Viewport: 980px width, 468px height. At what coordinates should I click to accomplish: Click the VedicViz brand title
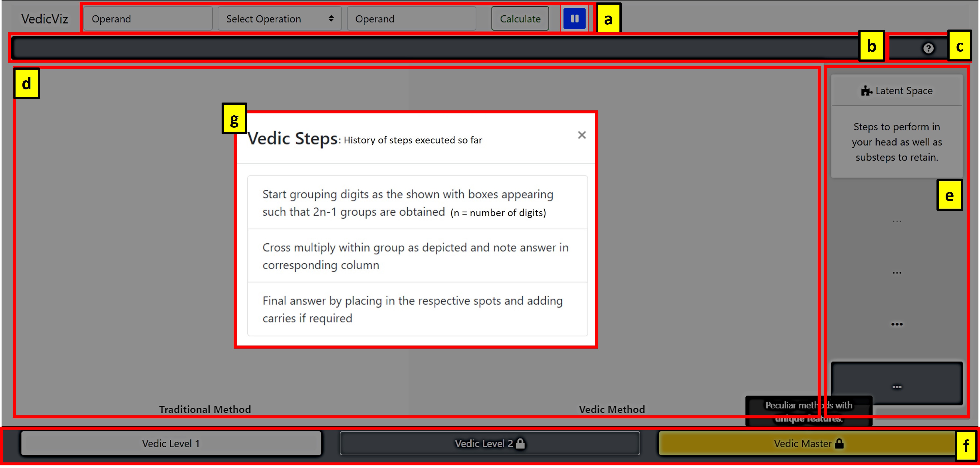pos(44,19)
